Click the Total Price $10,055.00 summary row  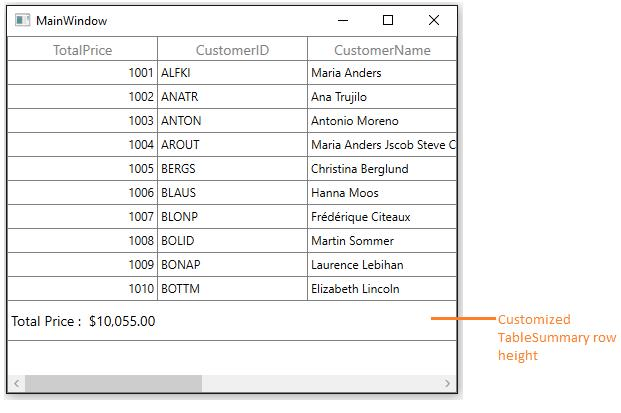click(x=232, y=321)
